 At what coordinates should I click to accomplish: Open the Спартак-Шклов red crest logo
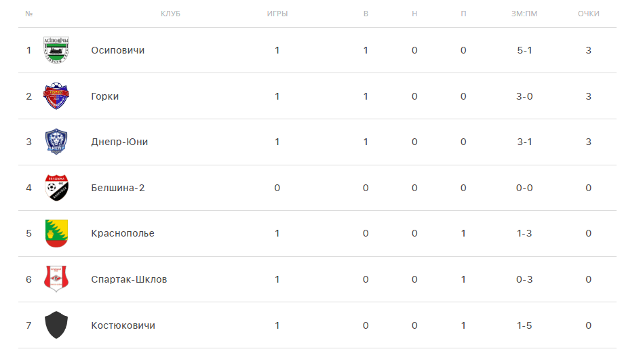(56, 279)
